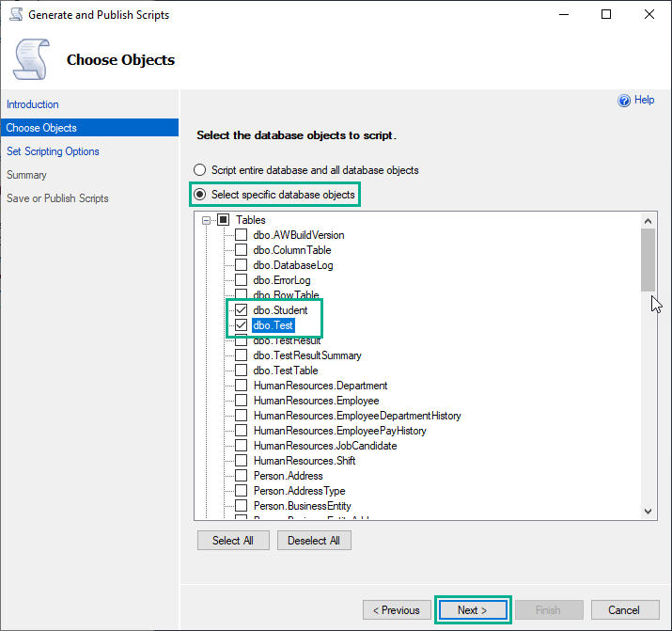Select 'Script entire database' radio option

199,170
